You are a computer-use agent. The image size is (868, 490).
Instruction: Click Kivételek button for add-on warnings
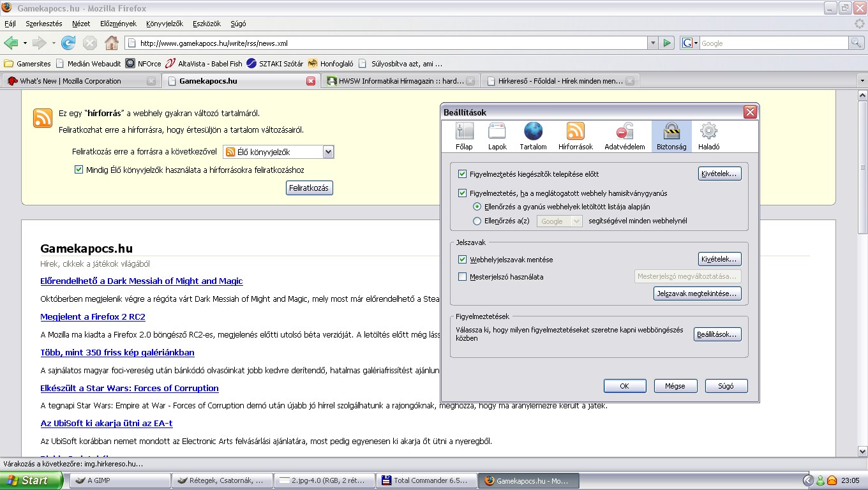[x=720, y=174]
